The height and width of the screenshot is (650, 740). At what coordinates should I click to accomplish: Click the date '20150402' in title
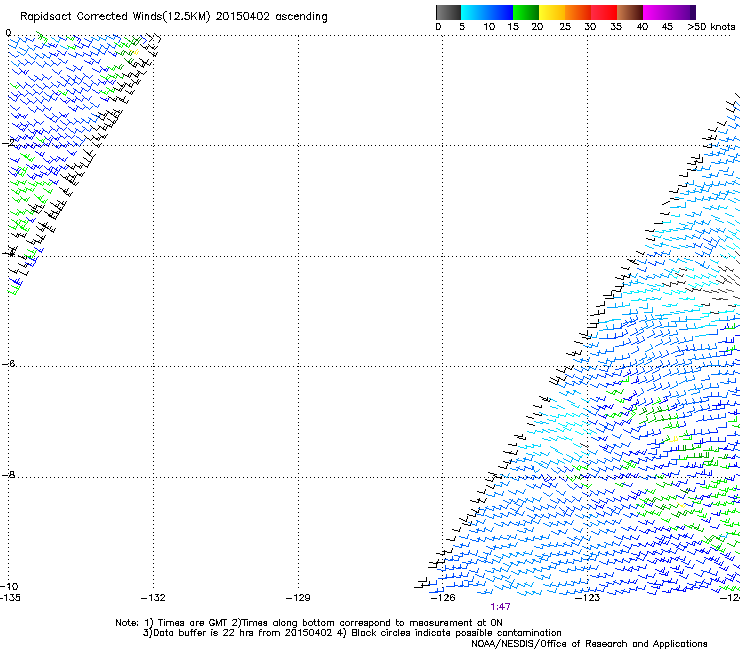click(x=243, y=17)
